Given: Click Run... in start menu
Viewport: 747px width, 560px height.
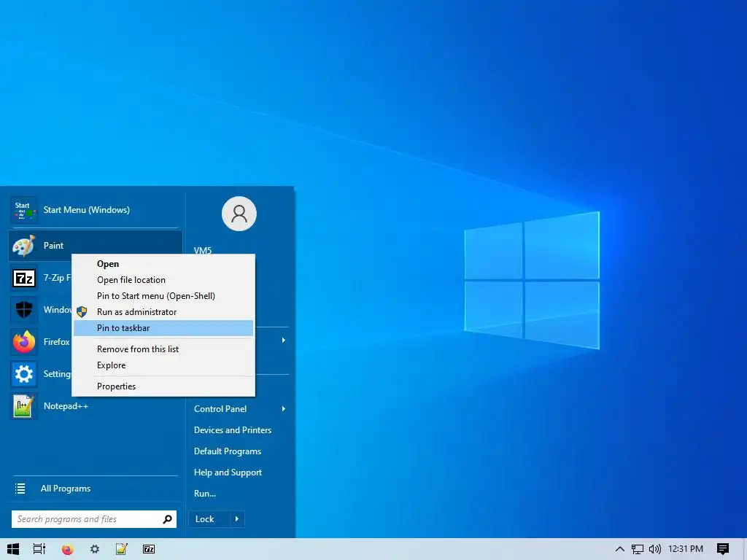Looking at the screenshot, I should (205, 494).
